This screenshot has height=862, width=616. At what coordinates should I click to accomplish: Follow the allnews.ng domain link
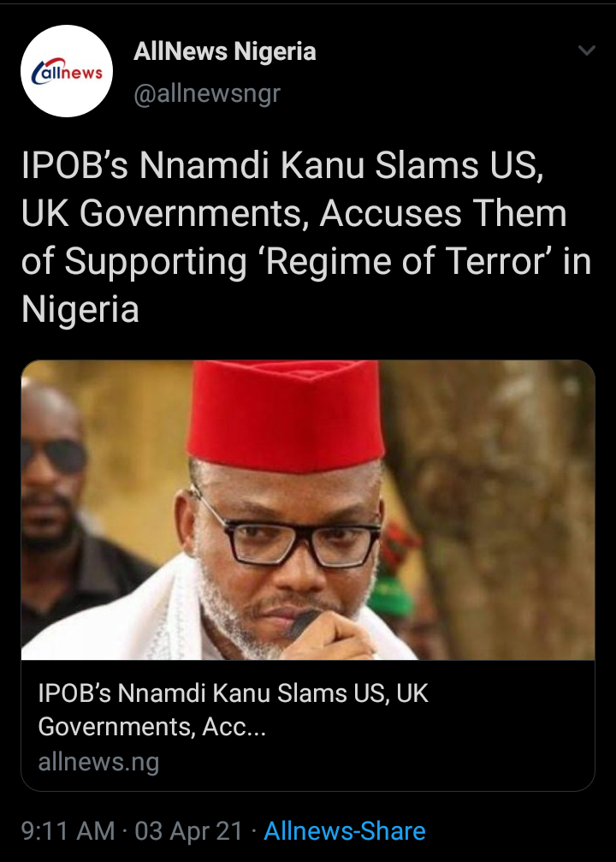pyautogui.click(x=99, y=762)
